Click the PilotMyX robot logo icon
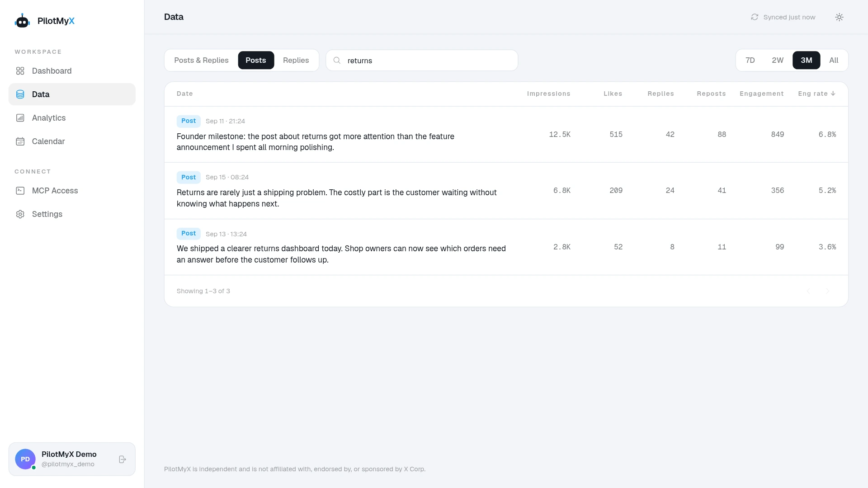Screen dimensions: 868x488 pyautogui.click(x=22, y=21)
